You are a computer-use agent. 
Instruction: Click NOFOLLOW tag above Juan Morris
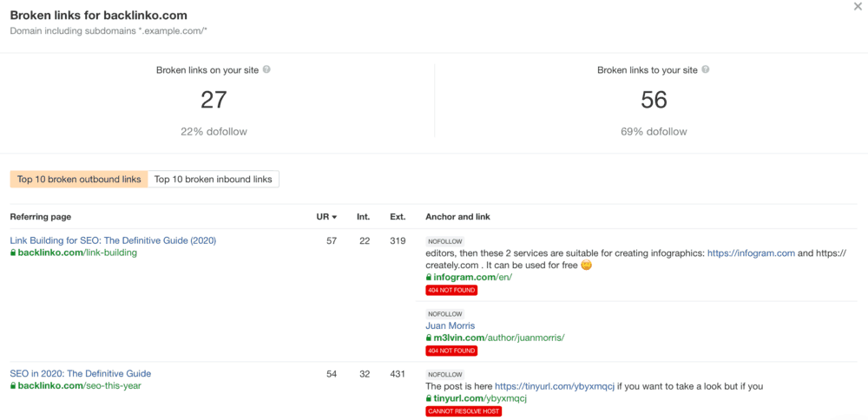coord(445,314)
